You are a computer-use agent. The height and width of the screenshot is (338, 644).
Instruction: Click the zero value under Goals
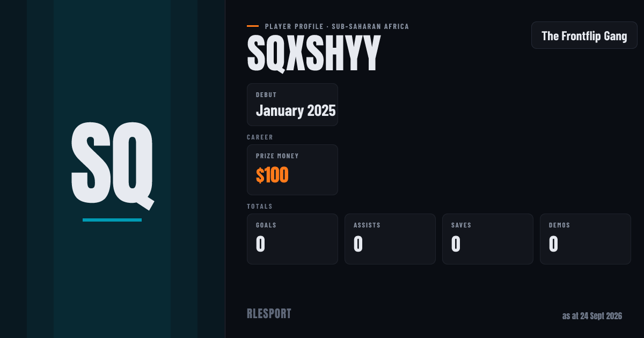(261, 244)
